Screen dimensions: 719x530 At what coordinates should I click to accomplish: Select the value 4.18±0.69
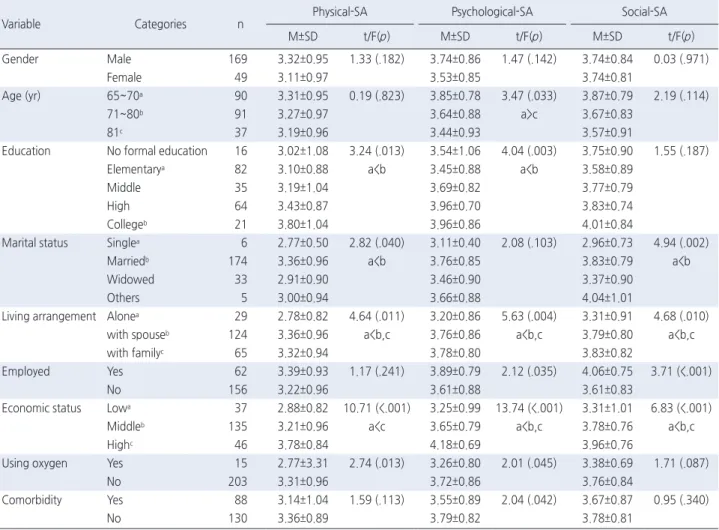tap(455, 445)
